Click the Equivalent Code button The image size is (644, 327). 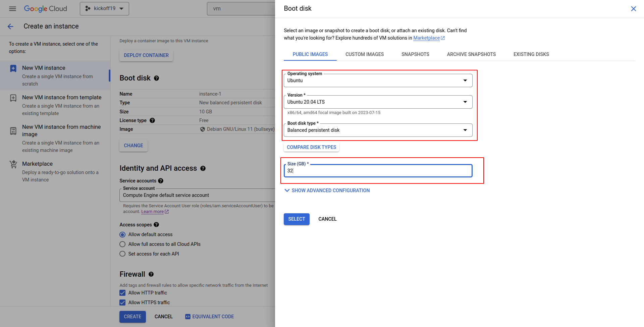point(210,317)
